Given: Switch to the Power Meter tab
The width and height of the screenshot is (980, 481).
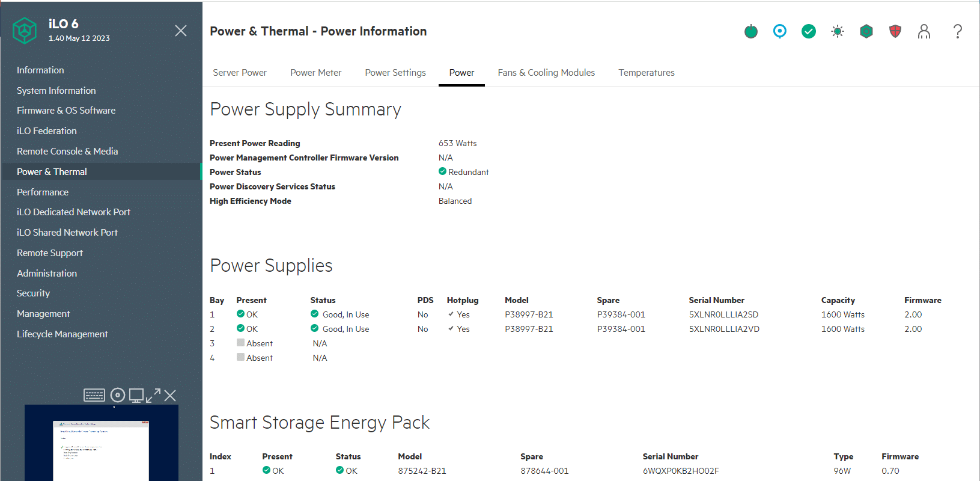Looking at the screenshot, I should [316, 73].
